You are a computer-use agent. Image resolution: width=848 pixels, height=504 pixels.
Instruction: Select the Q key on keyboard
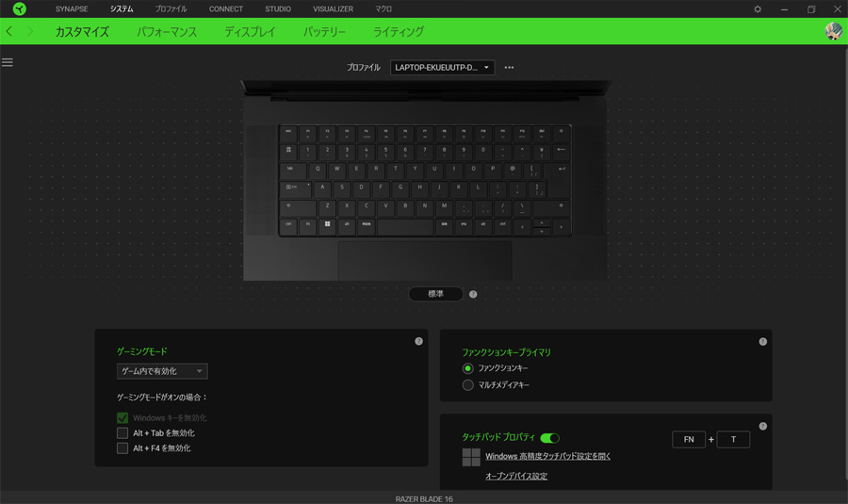click(x=318, y=171)
